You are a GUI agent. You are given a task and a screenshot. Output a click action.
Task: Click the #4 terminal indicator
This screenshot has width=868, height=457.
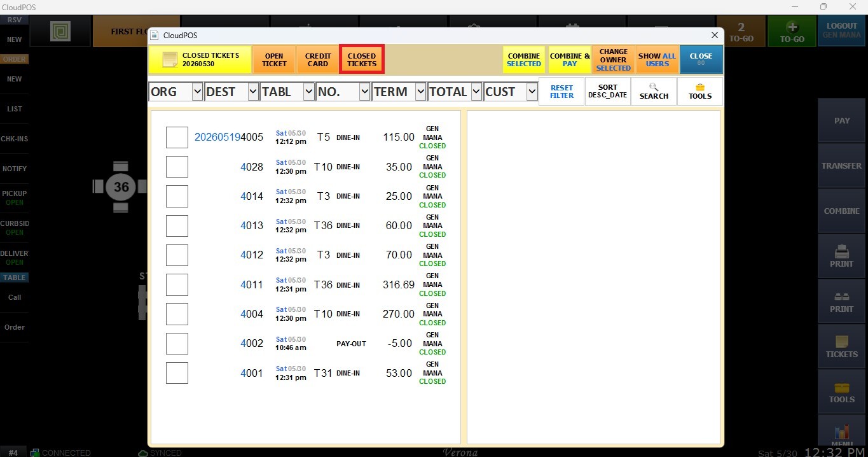pos(13,453)
